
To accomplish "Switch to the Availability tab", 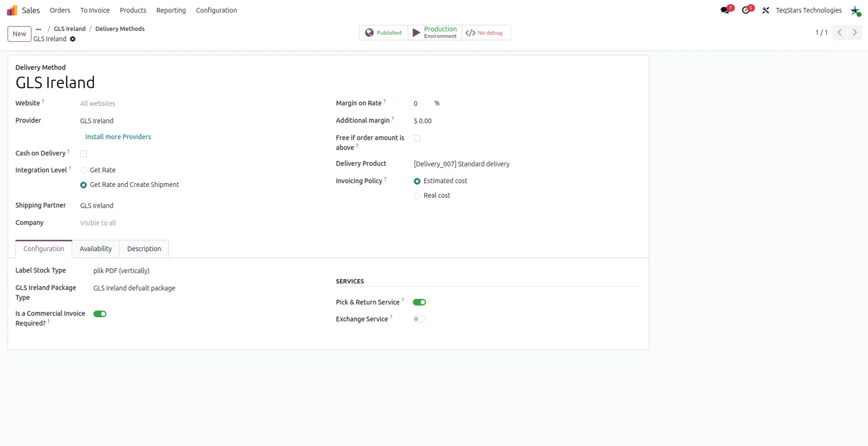I will 95,249.
